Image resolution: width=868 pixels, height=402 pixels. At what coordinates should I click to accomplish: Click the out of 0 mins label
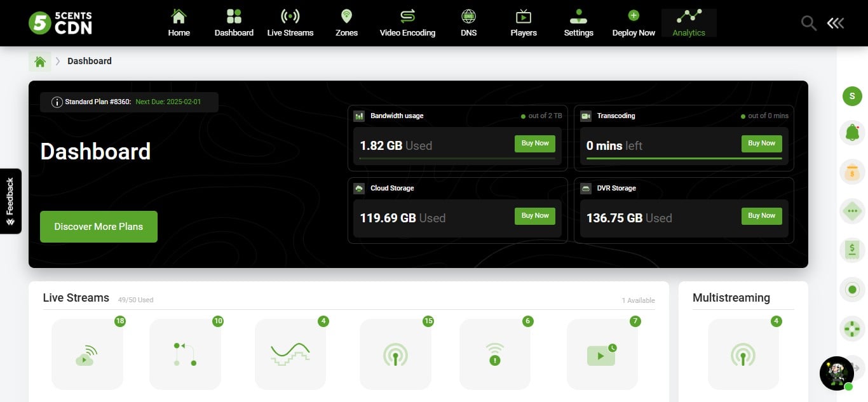coord(768,116)
